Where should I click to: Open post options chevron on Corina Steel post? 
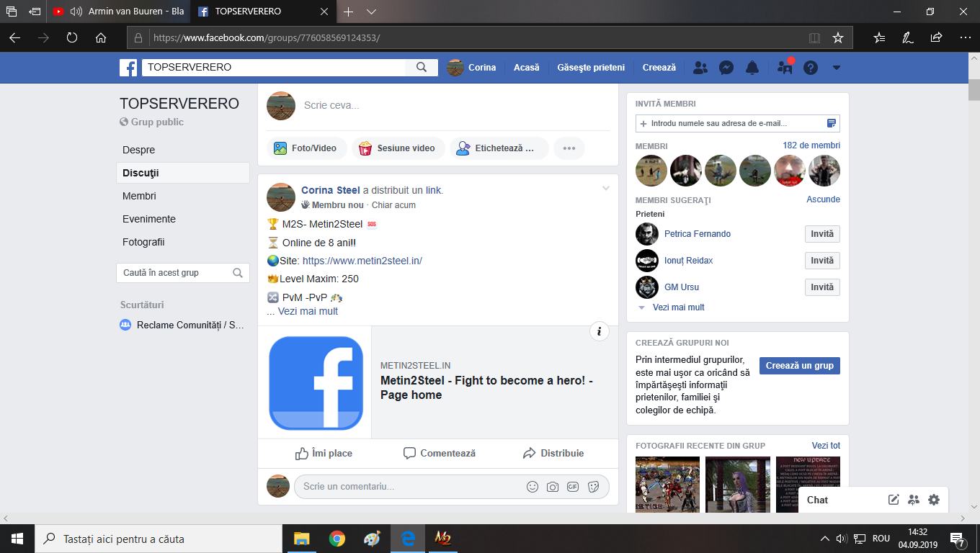point(606,189)
